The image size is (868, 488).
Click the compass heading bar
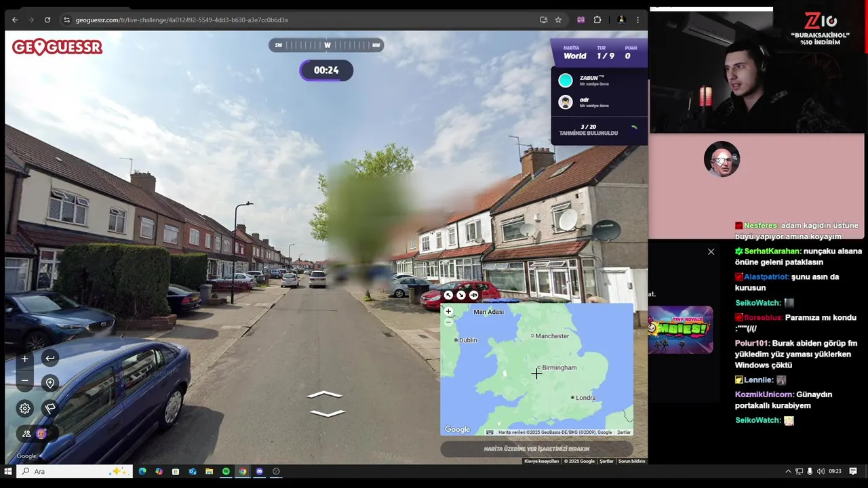(x=327, y=45)
